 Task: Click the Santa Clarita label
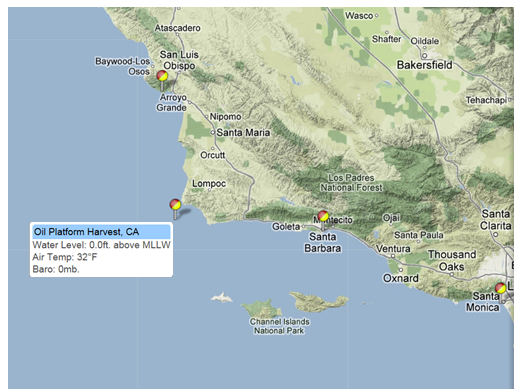pyautogui.click(x=496, y=220)
